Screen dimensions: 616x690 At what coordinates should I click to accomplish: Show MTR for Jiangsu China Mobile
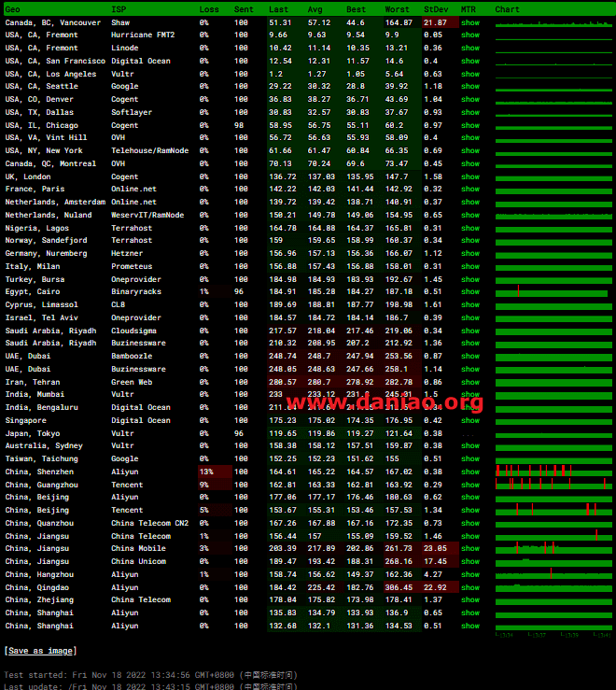469,549
